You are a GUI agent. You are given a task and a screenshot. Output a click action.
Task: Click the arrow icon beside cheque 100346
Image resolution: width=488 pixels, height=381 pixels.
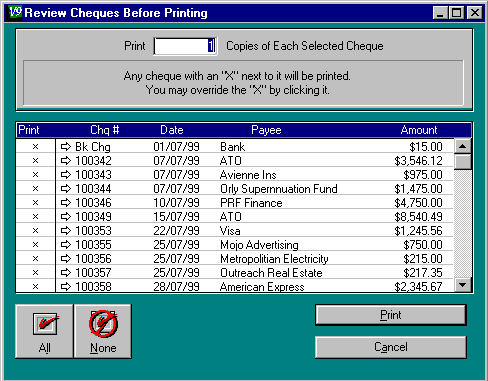[x=66, y=202]
